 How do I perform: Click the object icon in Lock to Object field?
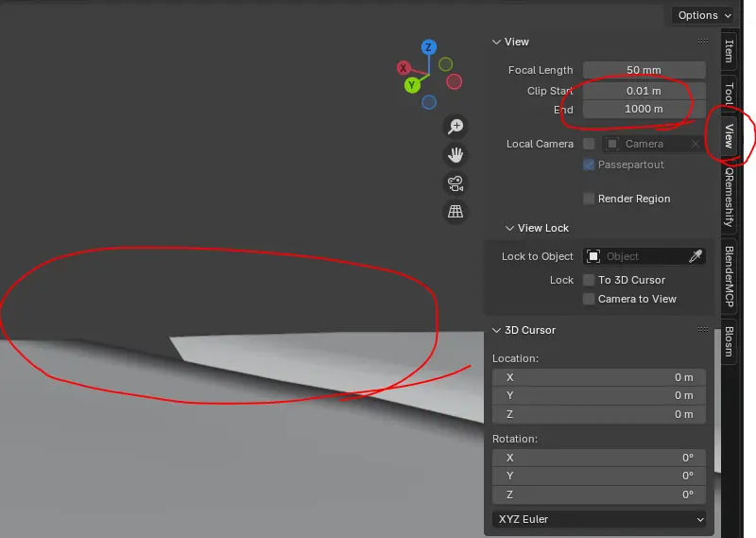point(593,256)
